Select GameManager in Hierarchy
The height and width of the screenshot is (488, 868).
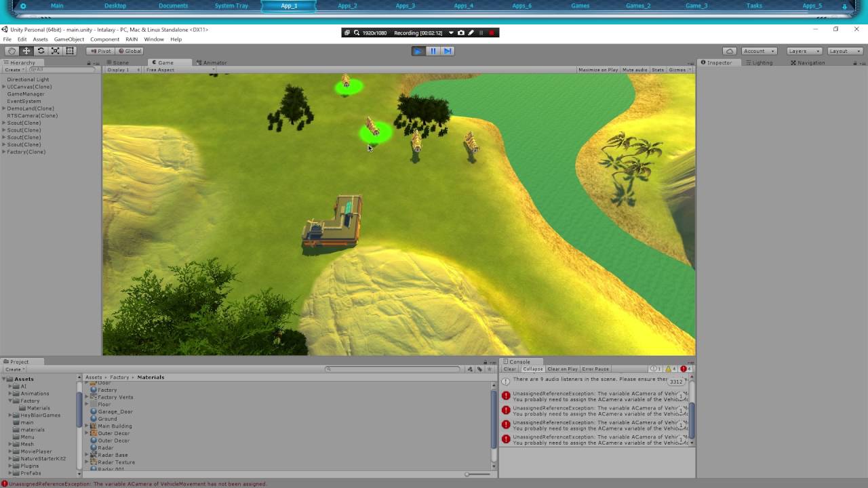tap(26, 94)
